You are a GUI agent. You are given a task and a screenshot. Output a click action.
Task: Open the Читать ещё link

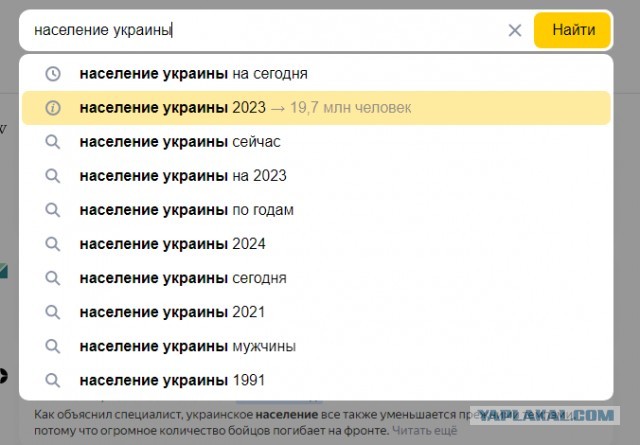[x=424, y=431]
